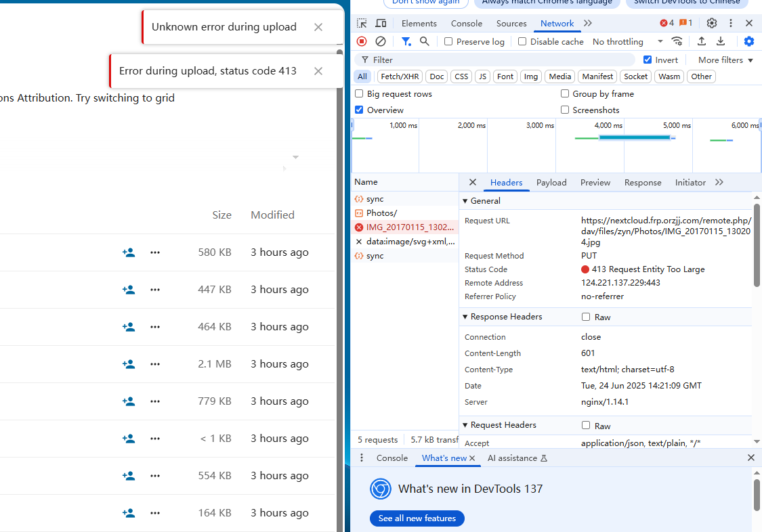Expand the More filters dropdown
This screenshot has width=762, height=532.
tap(725, 60)
